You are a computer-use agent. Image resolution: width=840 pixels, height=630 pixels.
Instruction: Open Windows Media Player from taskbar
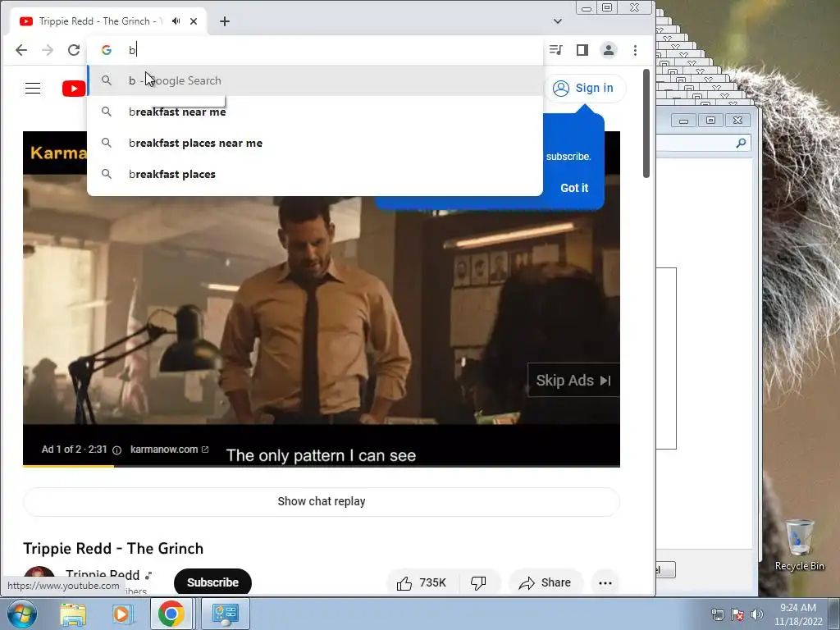(x=123, y=614)
